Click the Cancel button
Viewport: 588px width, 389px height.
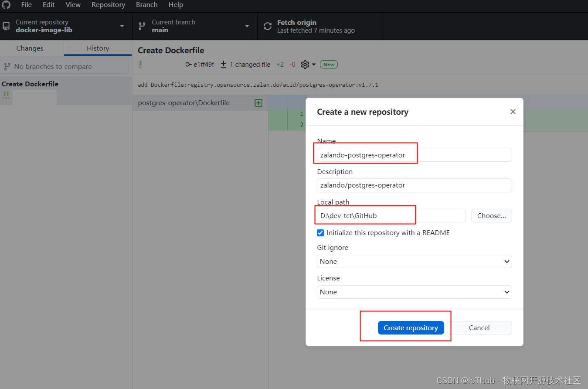click(479, 328)
